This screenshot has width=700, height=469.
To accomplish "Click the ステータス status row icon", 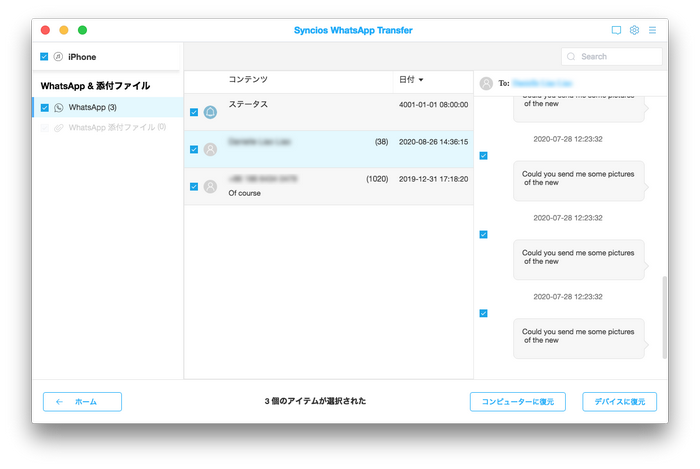I will [x=210, y=113].
